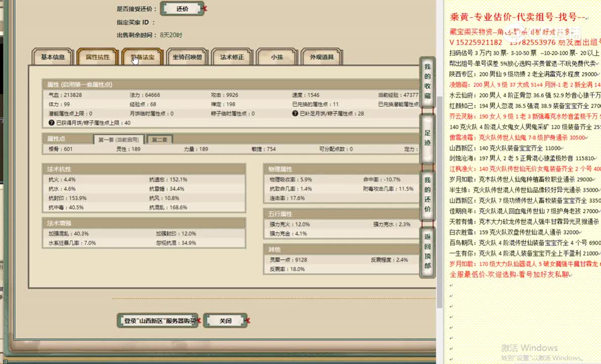
Task: Click the 抗混乱：168.6% entry
Action: (x=168, y=207)
